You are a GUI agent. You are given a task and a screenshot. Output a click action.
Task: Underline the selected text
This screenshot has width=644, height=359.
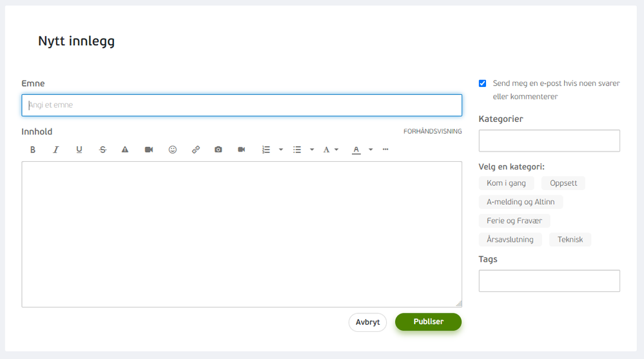tap(79, 150)
